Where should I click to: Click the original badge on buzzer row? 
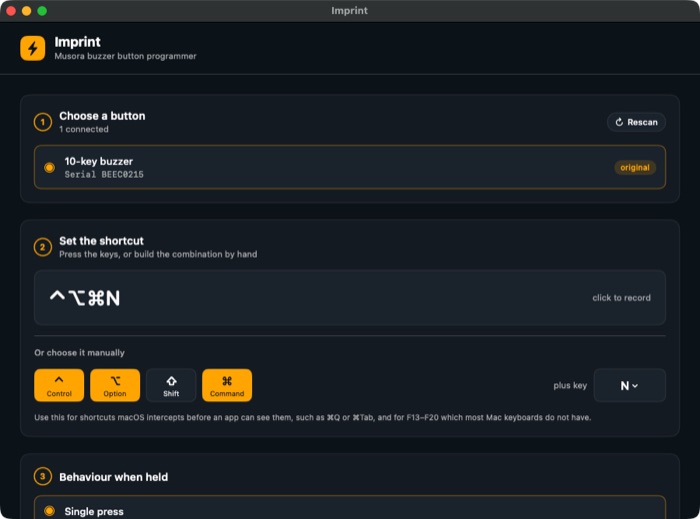pyautogui.click(x=634, y=168)
